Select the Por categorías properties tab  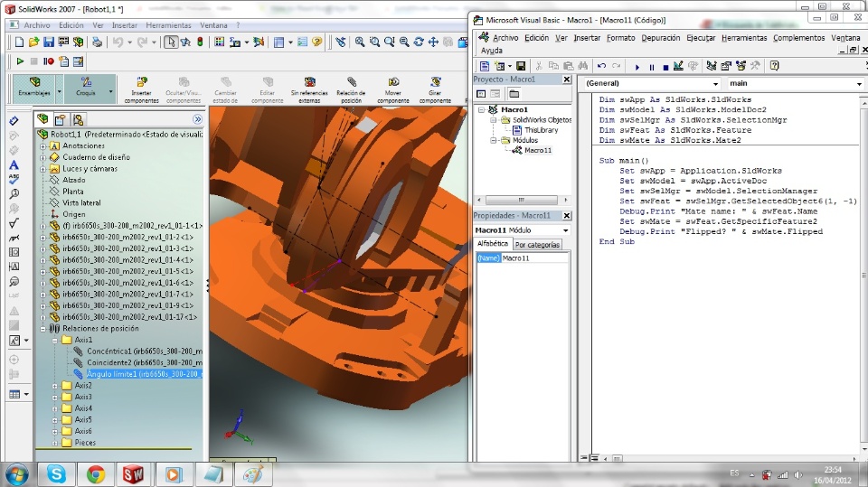coord(537,245)
